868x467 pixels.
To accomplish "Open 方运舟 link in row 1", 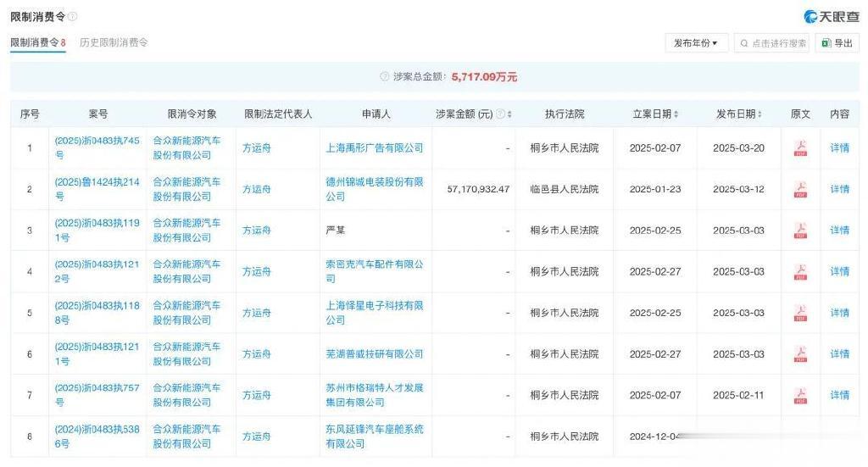I will [x=256, y=147].
